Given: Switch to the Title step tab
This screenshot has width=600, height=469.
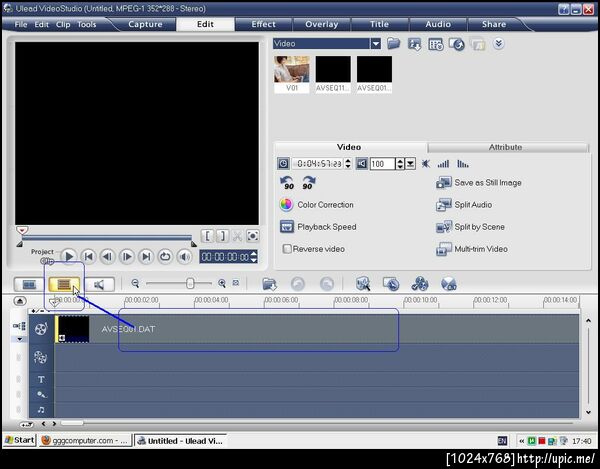Looking at the screenshot, I should (x=379, y=24).
